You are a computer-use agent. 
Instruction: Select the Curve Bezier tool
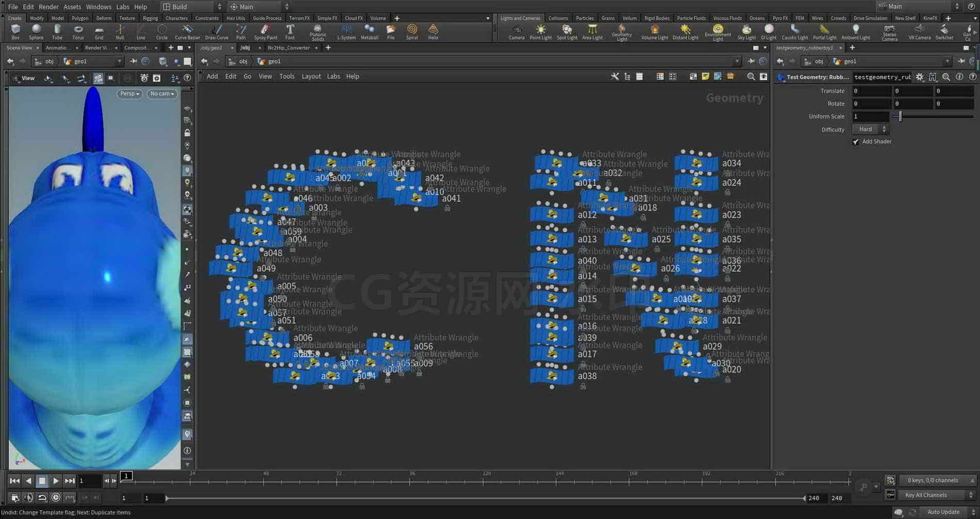pos(187,31)
